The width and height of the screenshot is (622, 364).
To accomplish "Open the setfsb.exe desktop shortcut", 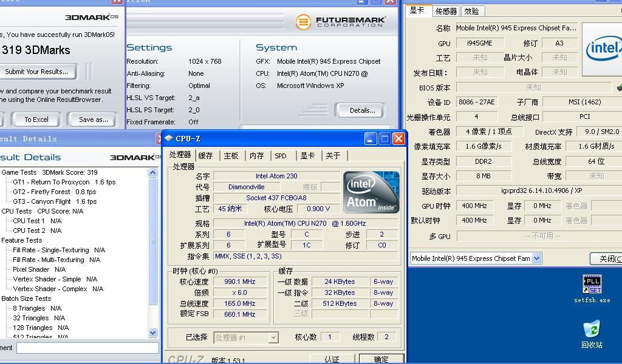I will [592, 289].
